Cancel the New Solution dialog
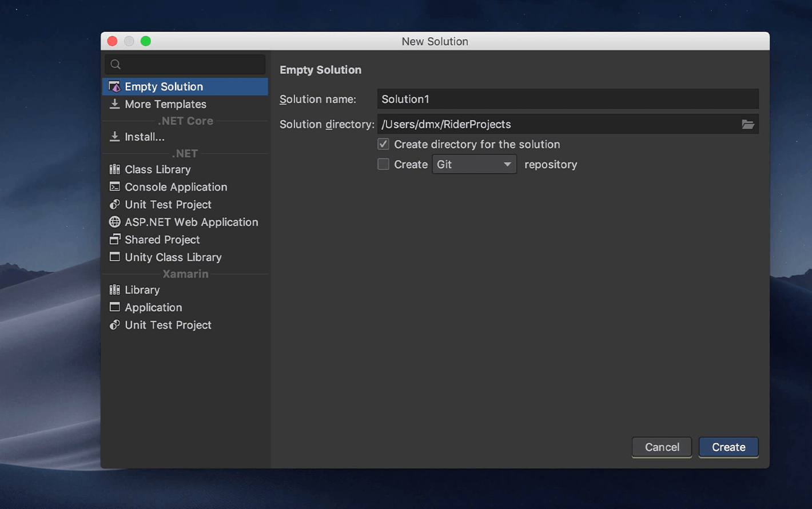This screenshot has width=812, height=509. (x=662, y=447)
